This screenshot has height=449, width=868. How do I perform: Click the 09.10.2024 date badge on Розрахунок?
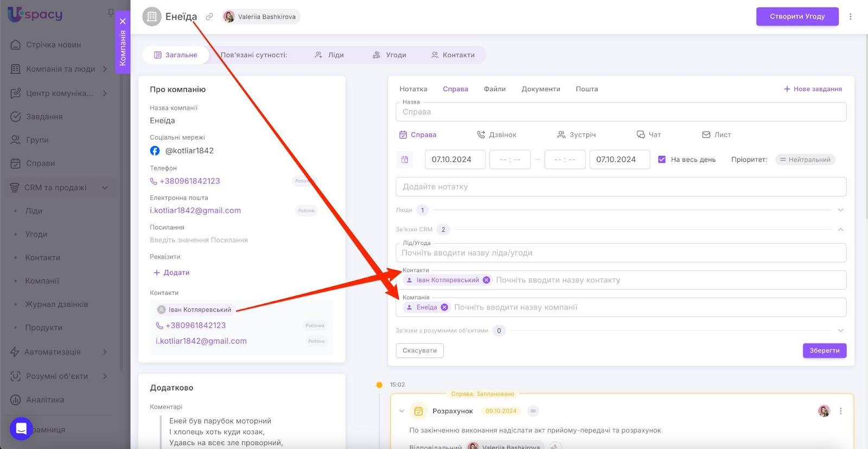(501, 411)
